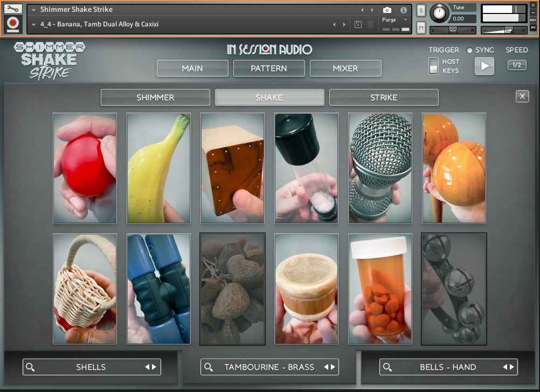Open search magnifier in BELLS - HAND selector
Screen dimensions: 540x392
[387, 367]
